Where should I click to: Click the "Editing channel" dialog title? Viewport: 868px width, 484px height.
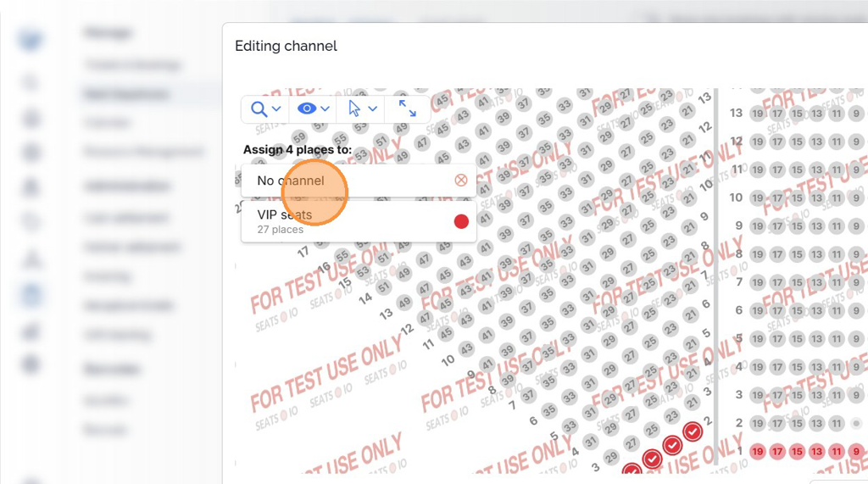point(286,46)
